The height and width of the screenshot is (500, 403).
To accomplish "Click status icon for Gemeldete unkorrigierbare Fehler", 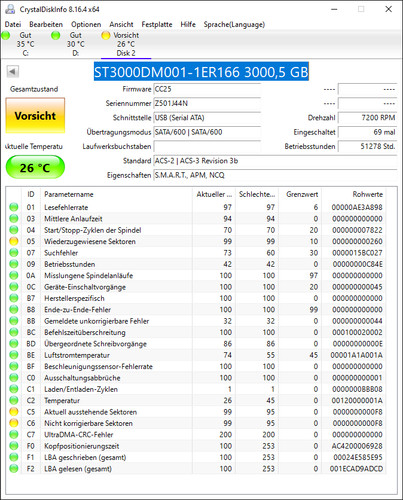I will (x=14, y=321).
